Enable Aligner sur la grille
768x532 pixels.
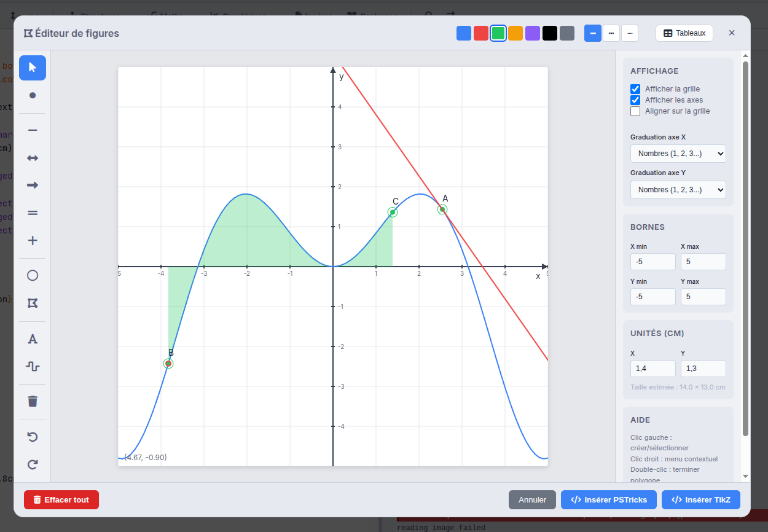635,111
